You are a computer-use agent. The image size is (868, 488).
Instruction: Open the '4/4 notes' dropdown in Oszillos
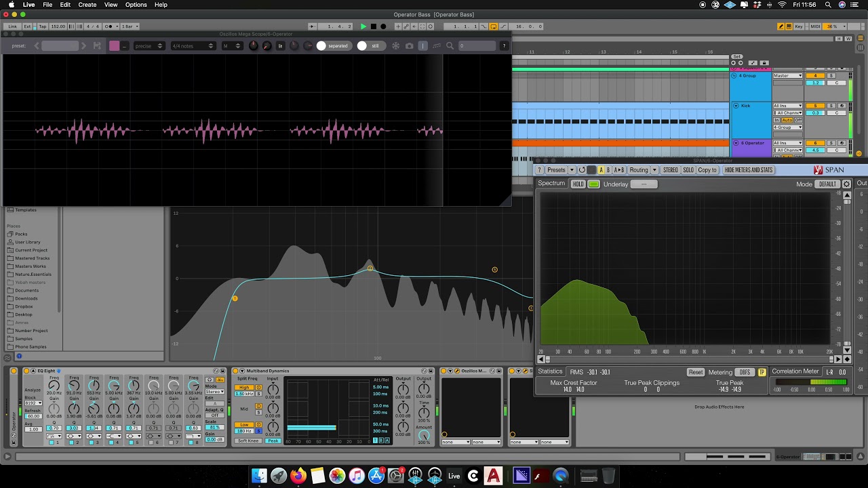[193, 46]
